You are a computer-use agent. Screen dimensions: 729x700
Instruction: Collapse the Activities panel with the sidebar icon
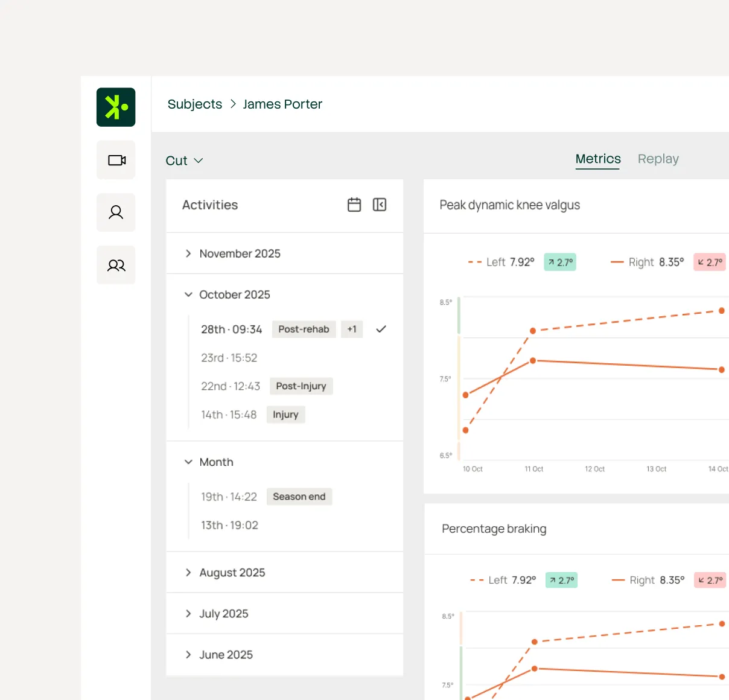tap(380, 205)
